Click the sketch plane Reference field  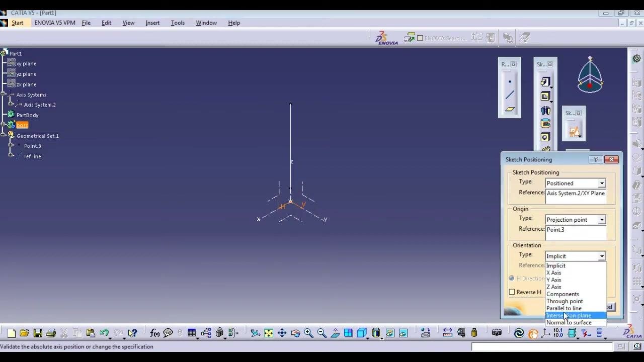point(576,196)
